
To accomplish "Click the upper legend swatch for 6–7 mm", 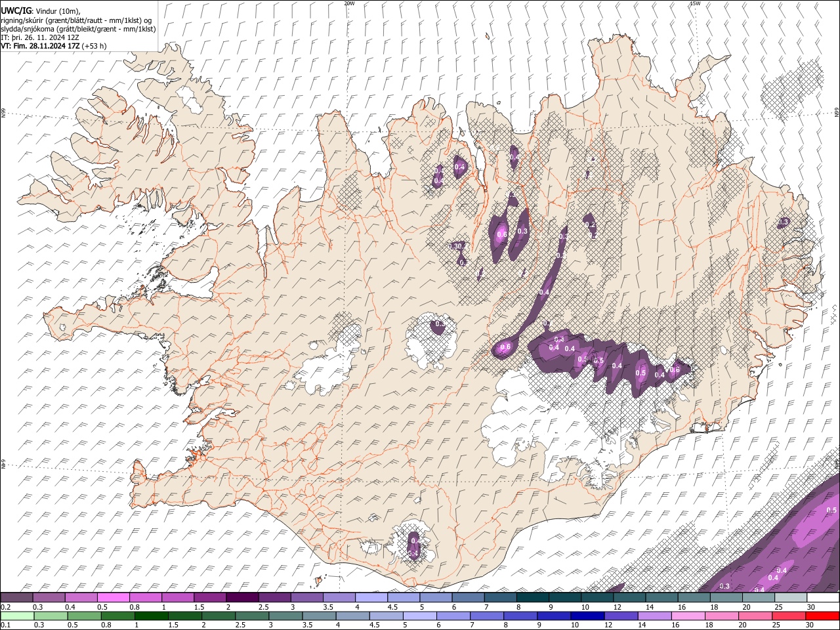I will pyautogui.click(x=467, y=597).
